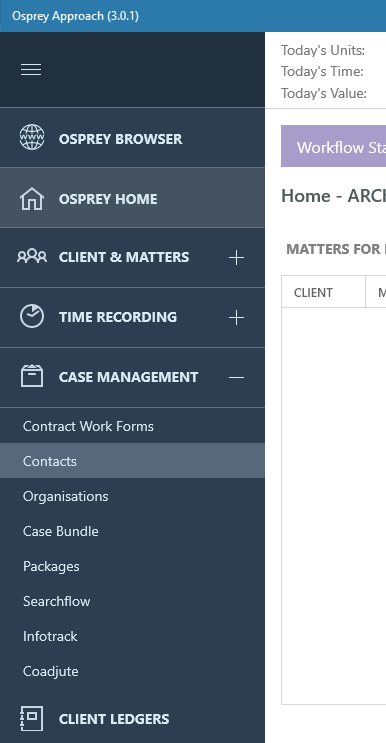Expand Client & Matters with plus sign

pyautogui.click(x=236, y=257)
